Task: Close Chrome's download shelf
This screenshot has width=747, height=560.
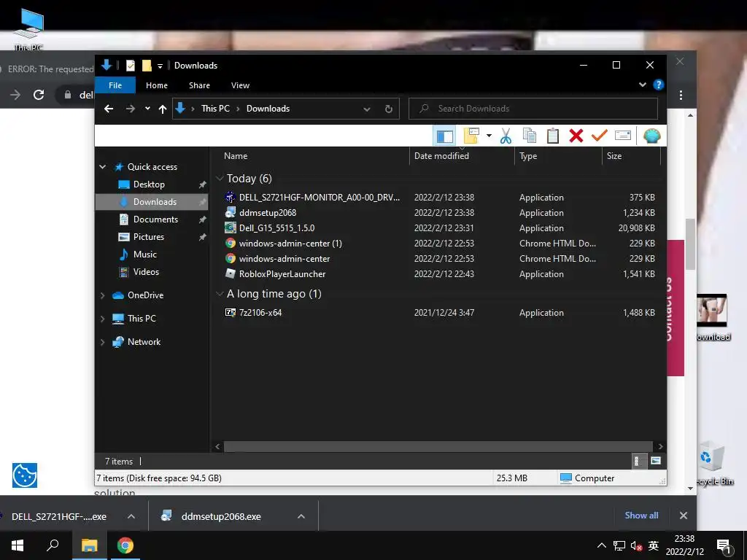Action: (x=683, y=516)
